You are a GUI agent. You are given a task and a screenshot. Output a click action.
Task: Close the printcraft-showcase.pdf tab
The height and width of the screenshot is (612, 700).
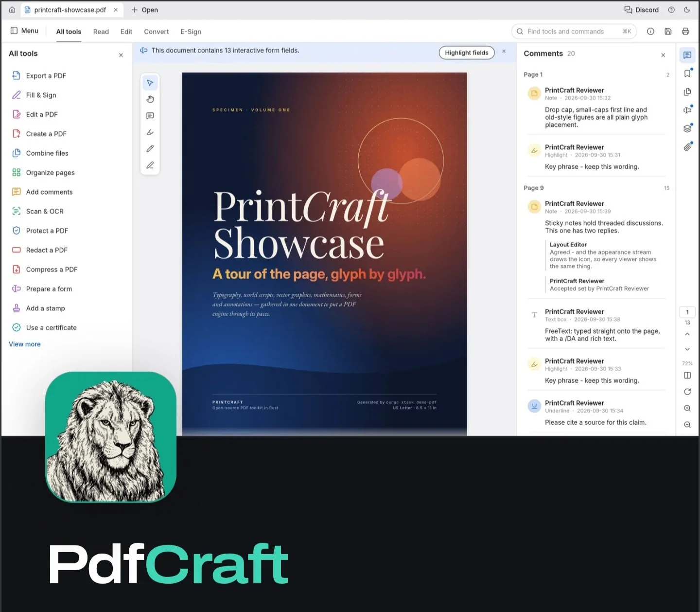[x=116, y=10]
